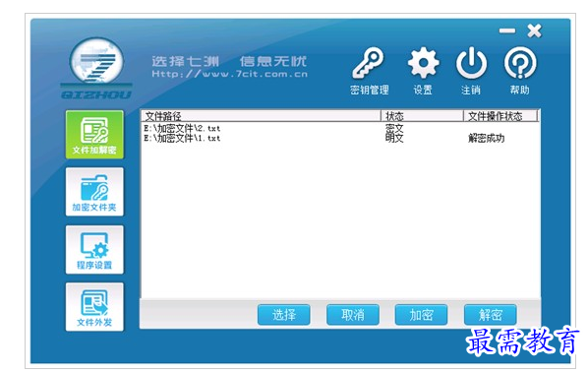Open the 设置 gear settings icon
Viewport: 588px width, 372px height.
point(423,71)
